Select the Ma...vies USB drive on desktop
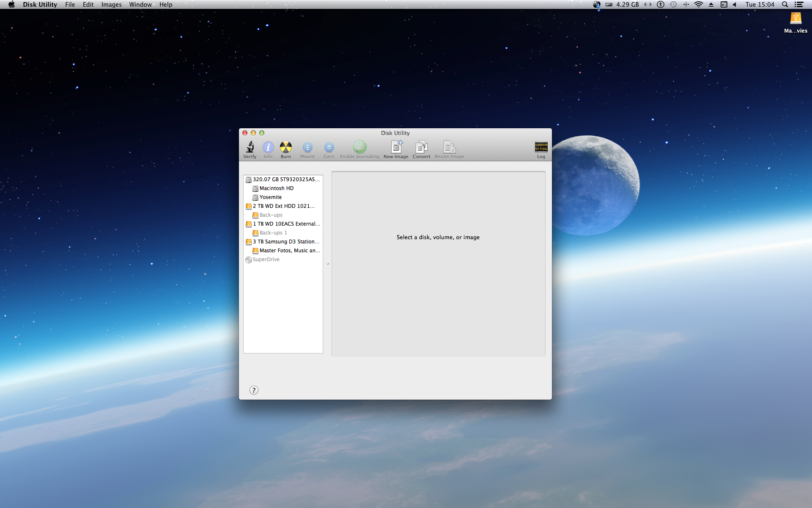The image size is (812, 508). (x=796, y=22)
